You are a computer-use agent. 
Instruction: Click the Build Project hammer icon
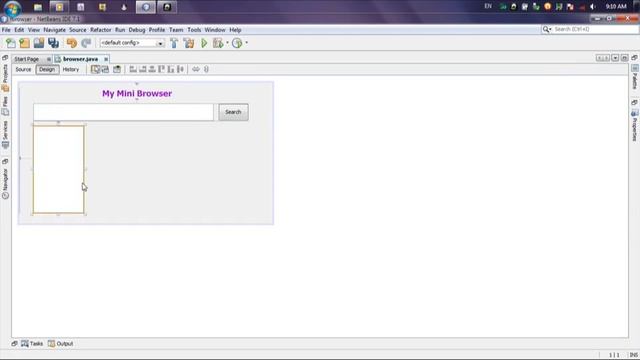click(x=174, y=43)
